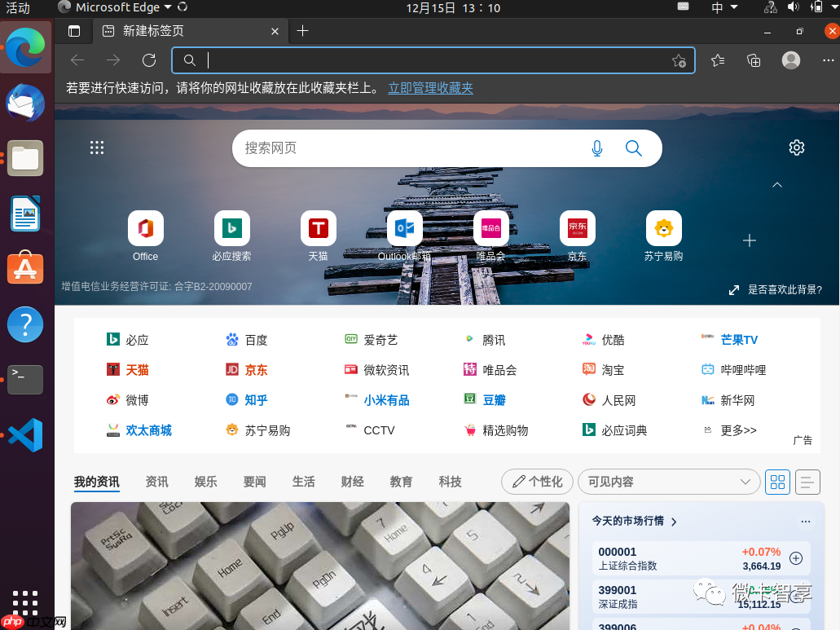840x630 pixels.
Task: Switch to the 科技 news tab
Action: [x=450, y=482]
